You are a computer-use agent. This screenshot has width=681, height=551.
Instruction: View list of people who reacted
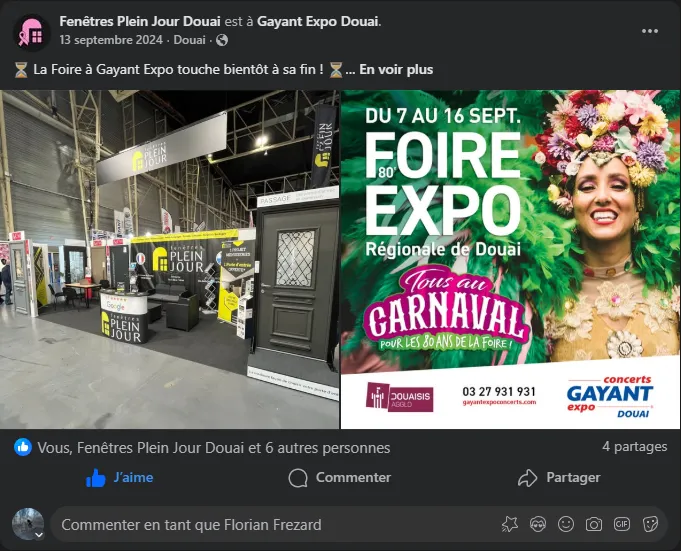point(214,448)
